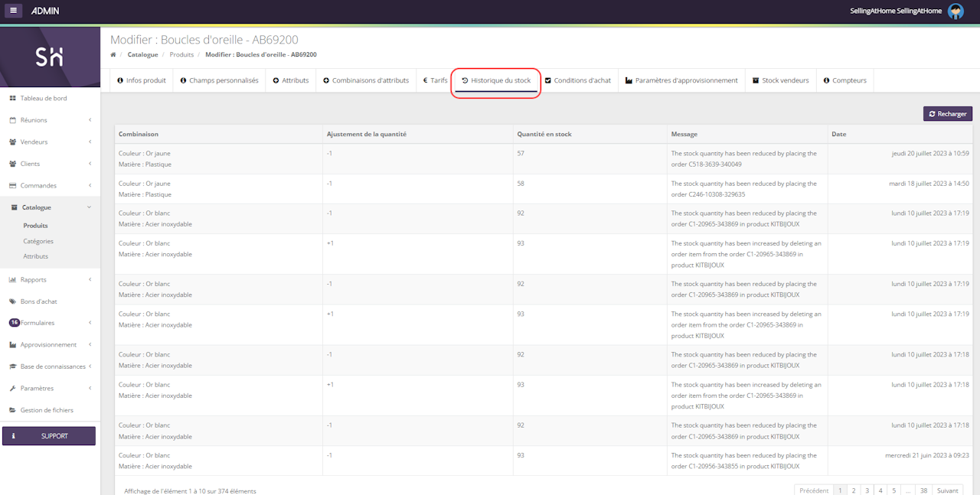Click the Tableau de bord sidebar item
Image resolution: width=980 pixels, height=495 pixels.
click(x=43, y=99)
